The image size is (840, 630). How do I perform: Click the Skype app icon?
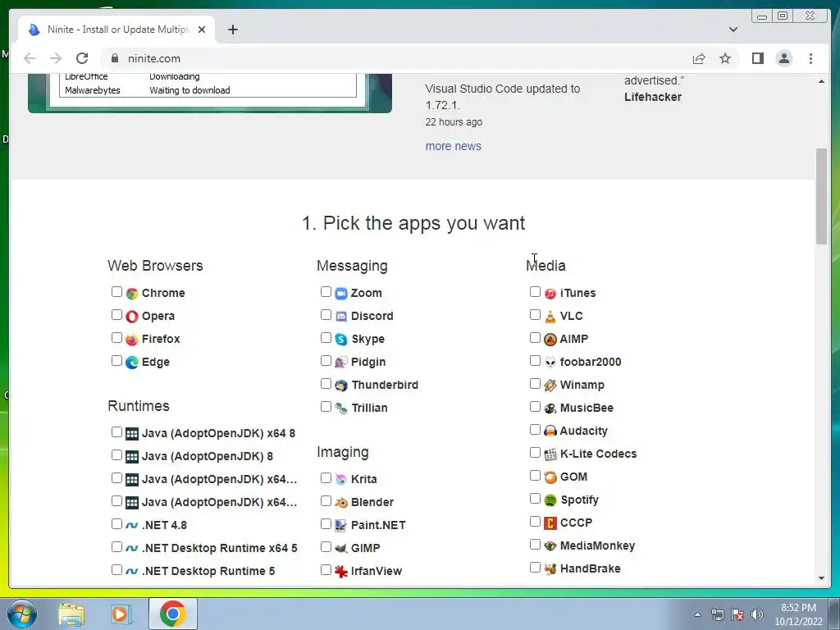(341, 340)
